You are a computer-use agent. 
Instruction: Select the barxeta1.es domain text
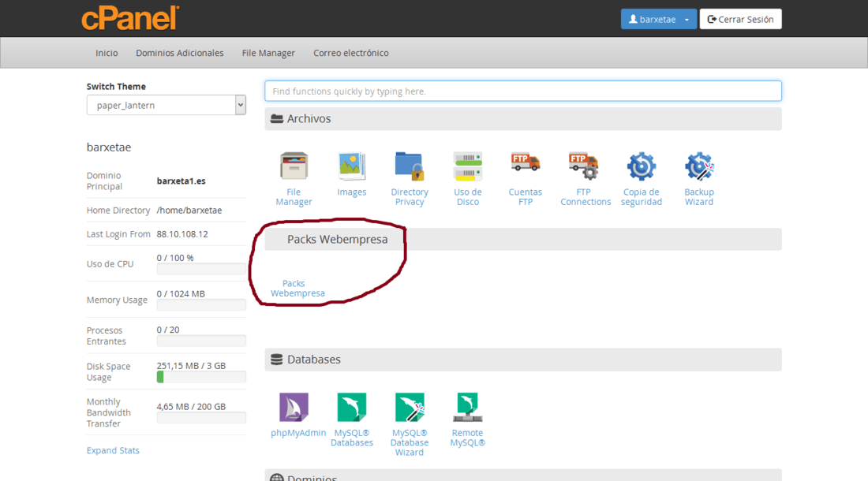click(x=181, y=181)
